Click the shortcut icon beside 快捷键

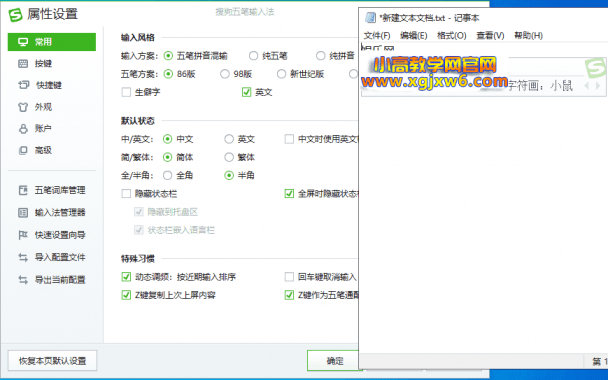tap(23, 85)
